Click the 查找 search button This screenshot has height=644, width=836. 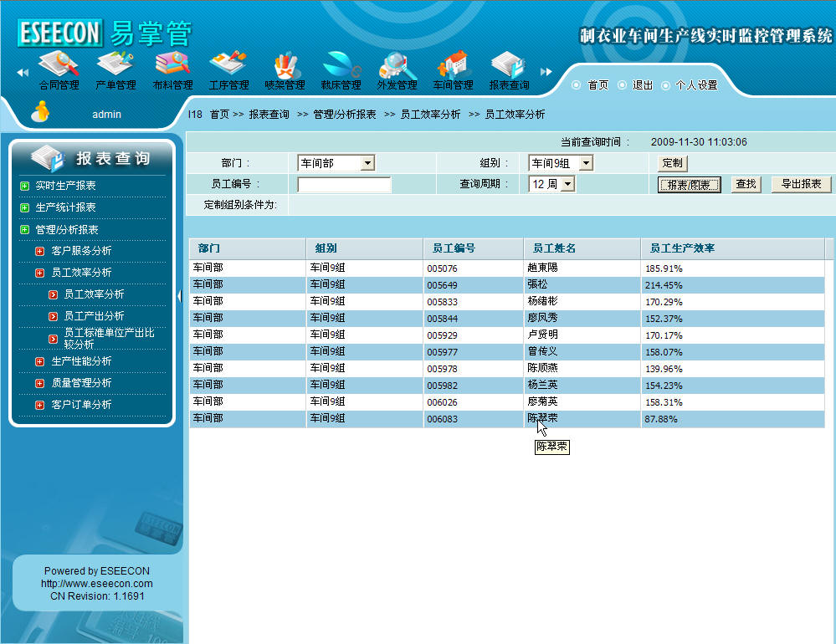(746, 185)
